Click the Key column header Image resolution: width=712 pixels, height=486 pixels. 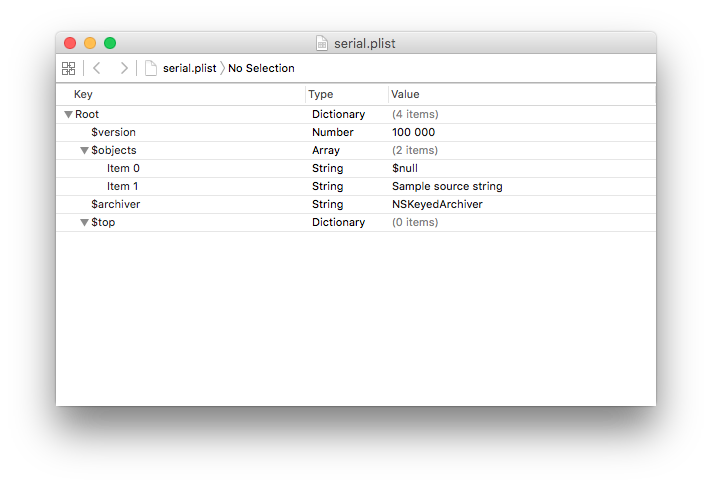point(83,94)
